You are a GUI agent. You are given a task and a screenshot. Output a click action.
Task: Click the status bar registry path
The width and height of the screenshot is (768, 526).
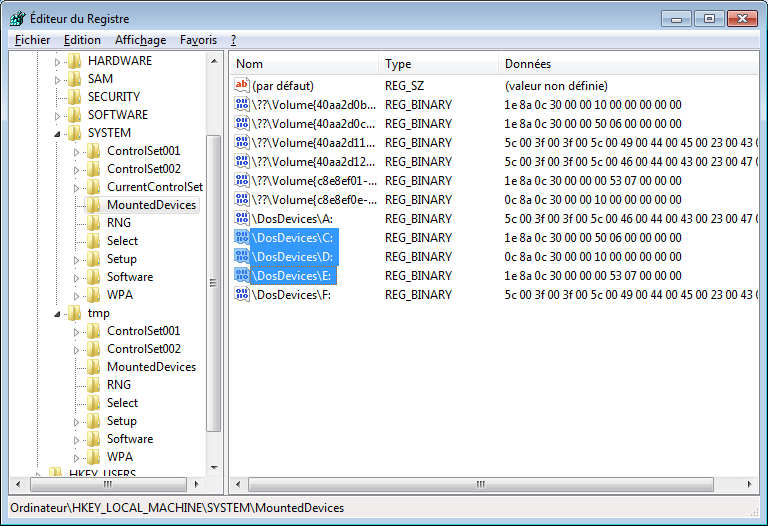177,508
